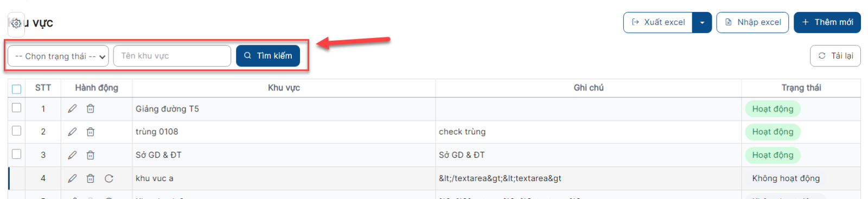
Task: Tick the select-all checkbox in header
Action: point(17,89)
